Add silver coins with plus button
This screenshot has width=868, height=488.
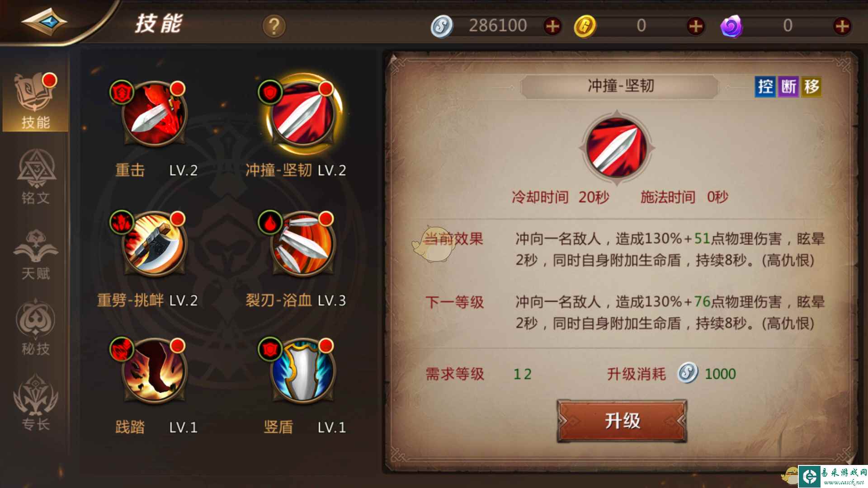click(552, 26)
